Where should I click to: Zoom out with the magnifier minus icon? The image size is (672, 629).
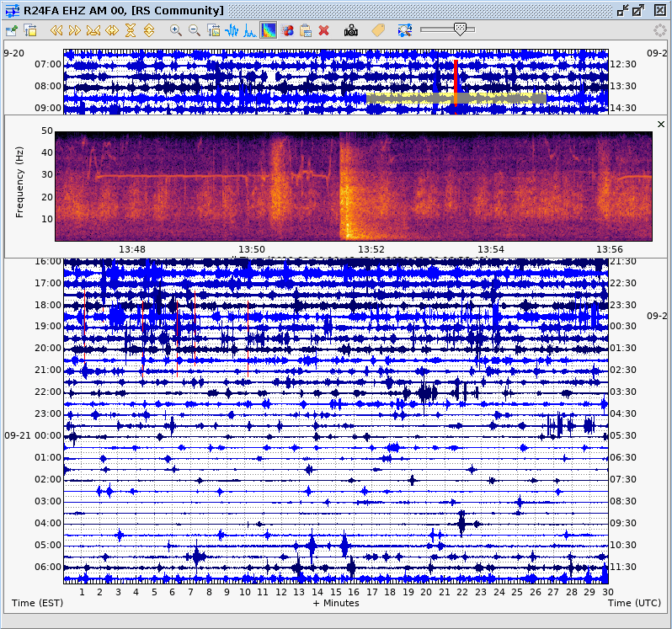(x=195, y=30)
